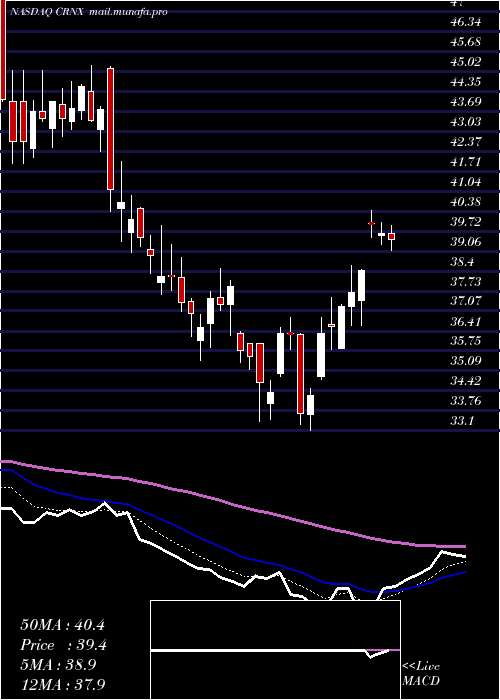Viewport: 500px width, 700px height.
Task: Select the 45.02 price axis label
Action: (467, 62)
